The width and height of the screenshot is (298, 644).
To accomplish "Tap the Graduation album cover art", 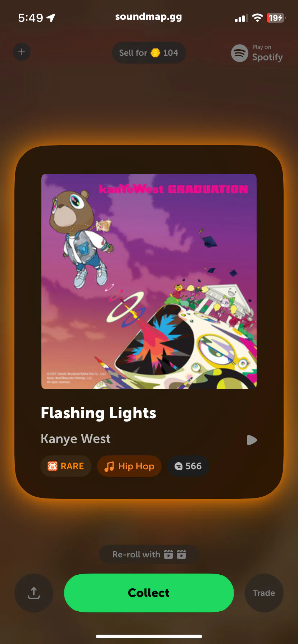I will (149, 281).
